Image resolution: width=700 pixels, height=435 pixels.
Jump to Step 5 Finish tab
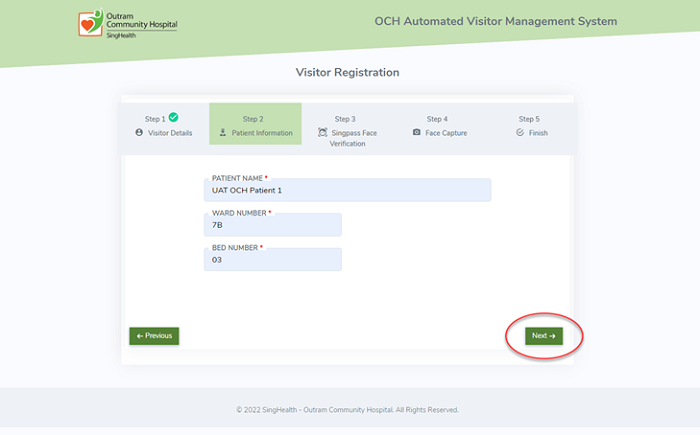531,126
